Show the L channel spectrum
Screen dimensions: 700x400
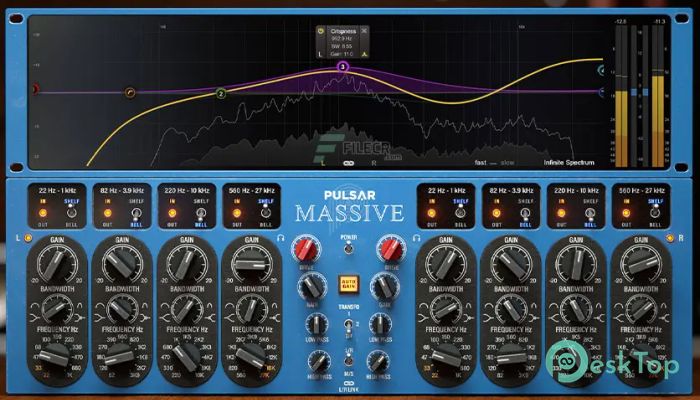(x=323, y=163)
